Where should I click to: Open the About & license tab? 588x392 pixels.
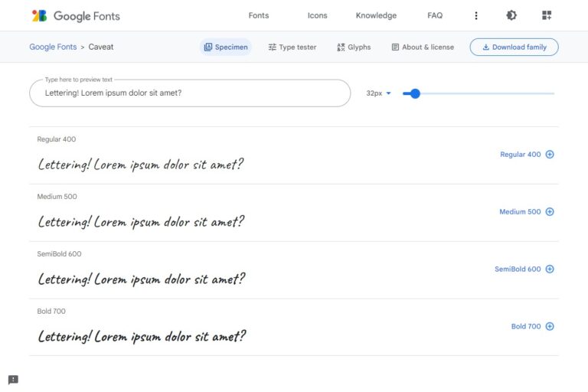pos(423,47)
